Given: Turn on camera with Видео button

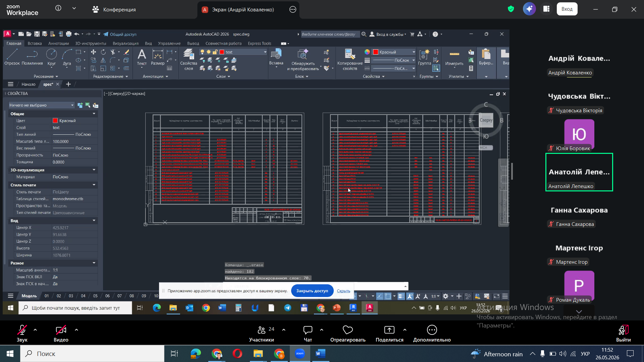Looking at the screenshot, I should click(x=61, y=334).
